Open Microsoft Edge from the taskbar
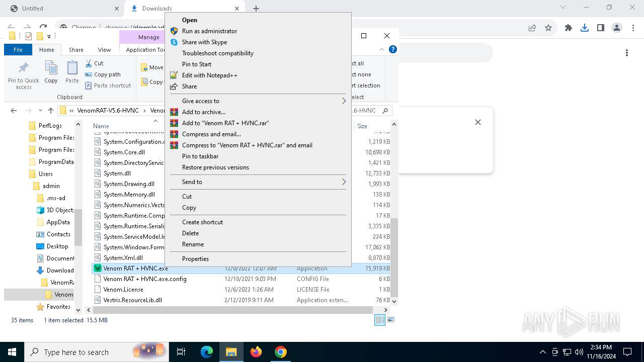This screenshot has width=644, height=362. (x=207, y=352)
